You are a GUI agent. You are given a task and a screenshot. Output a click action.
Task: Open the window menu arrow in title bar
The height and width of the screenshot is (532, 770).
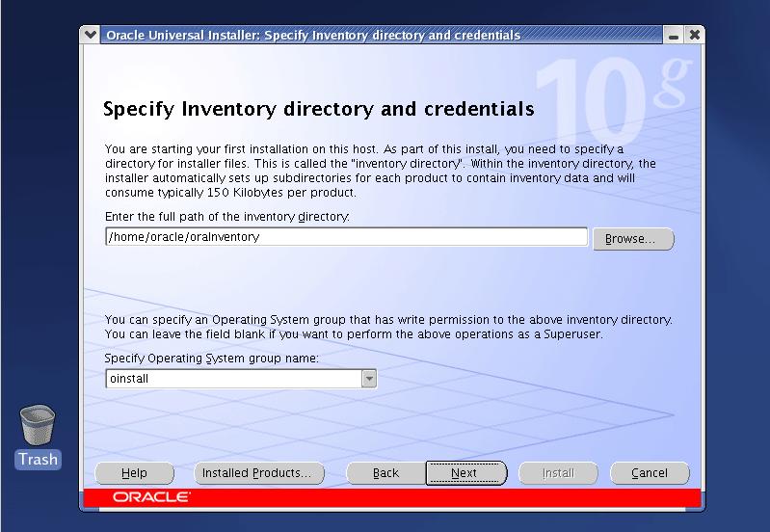(91, 35)
